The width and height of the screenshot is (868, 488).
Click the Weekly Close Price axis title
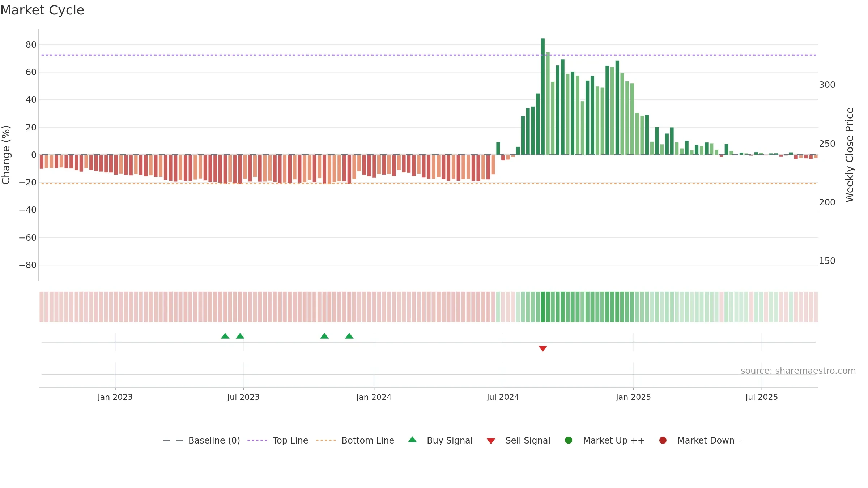coord(850,155)
